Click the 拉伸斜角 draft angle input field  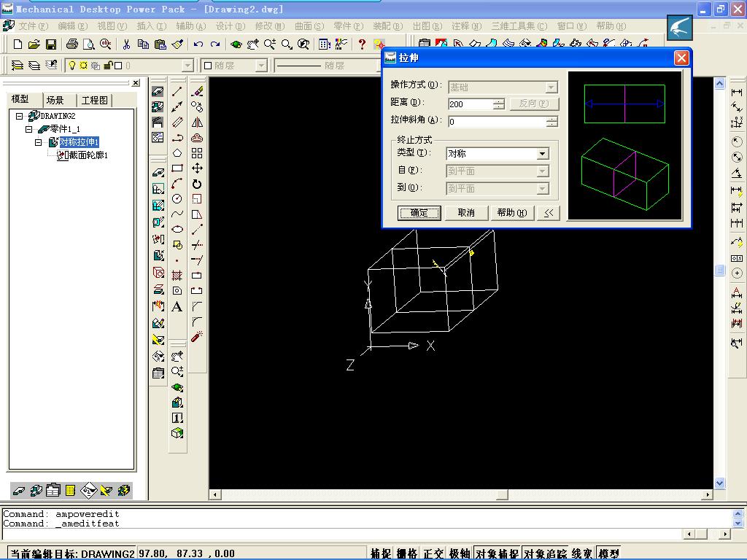click(x=497, y=122)
